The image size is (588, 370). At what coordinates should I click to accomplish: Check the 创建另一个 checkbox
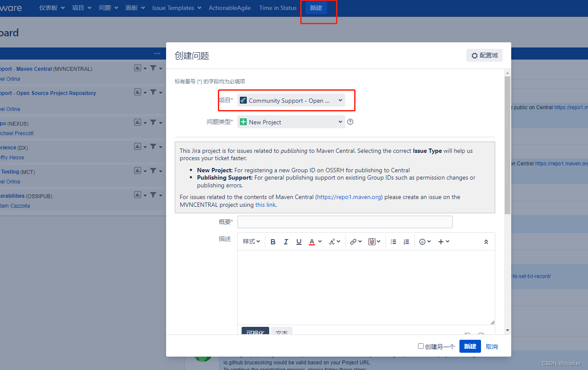[421, 346]
